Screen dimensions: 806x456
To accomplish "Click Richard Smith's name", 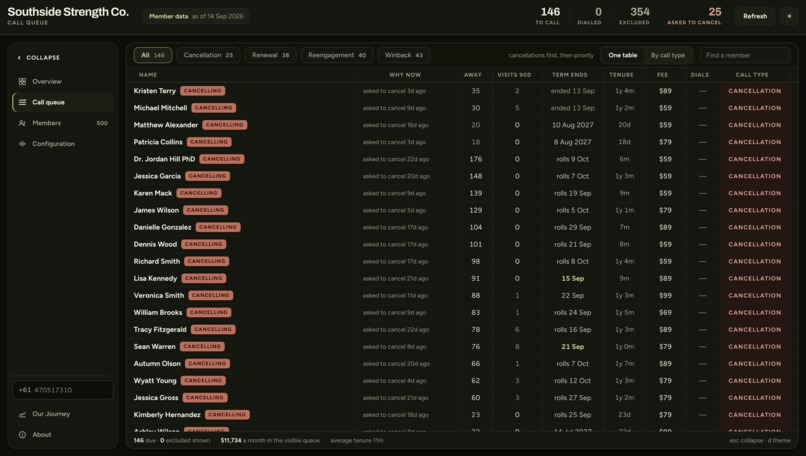I will pyautogui.click(x=156, y=261).
